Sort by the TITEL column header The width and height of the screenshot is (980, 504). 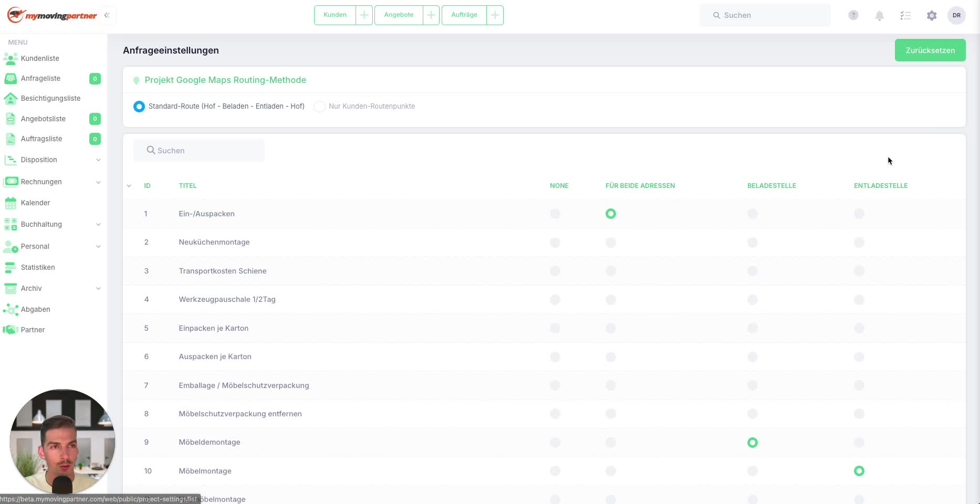pos(187,186)
